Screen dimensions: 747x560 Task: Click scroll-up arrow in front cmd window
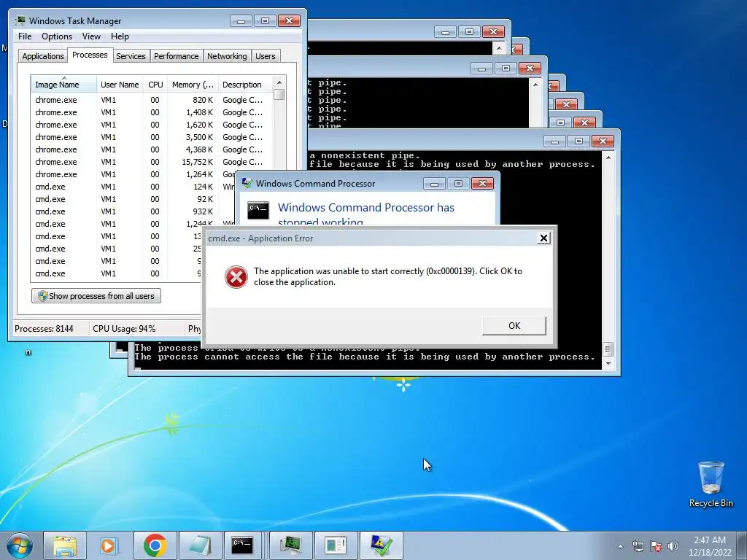click(608, 157)
